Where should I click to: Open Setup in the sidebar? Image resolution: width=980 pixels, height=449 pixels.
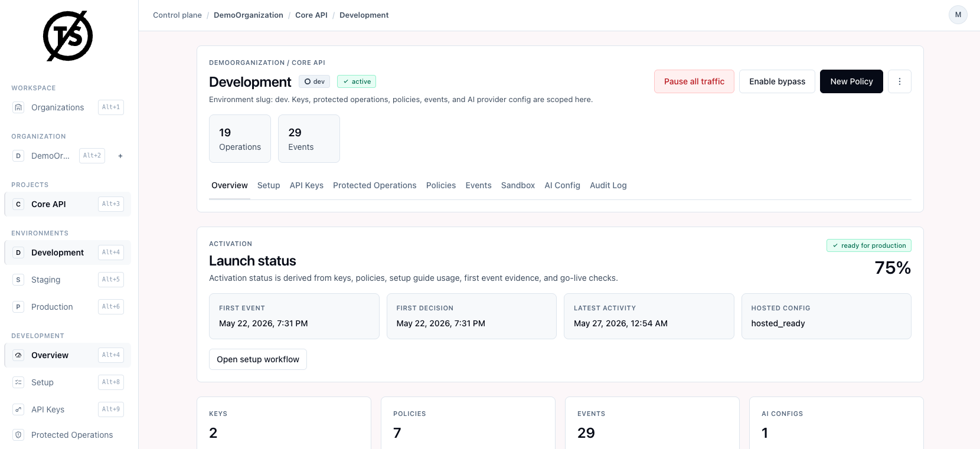(67, 382)
